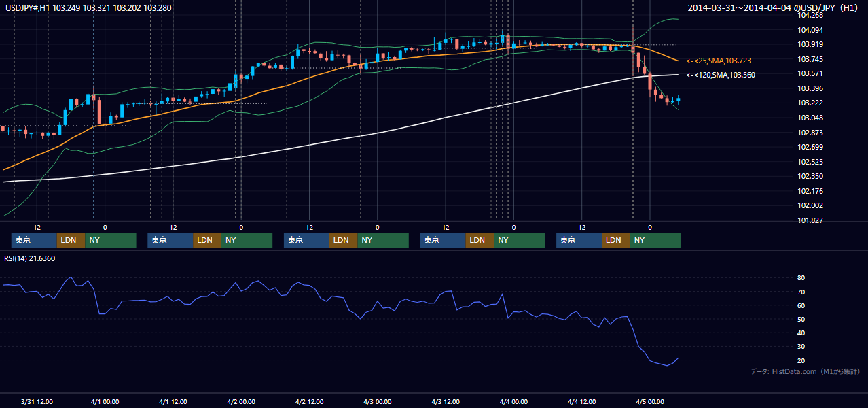
Task: Click the 104.268 price axis value
Action: point(810,16)
